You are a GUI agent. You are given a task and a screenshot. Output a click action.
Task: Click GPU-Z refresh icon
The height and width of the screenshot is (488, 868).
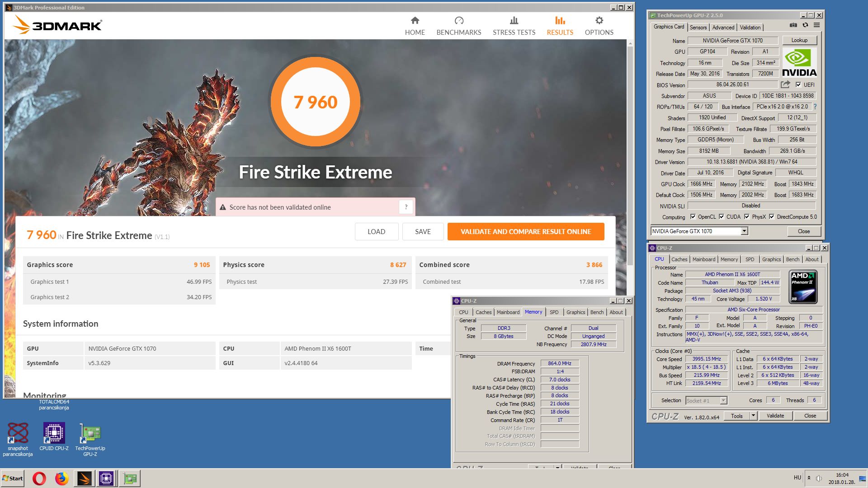click(805, 25)
